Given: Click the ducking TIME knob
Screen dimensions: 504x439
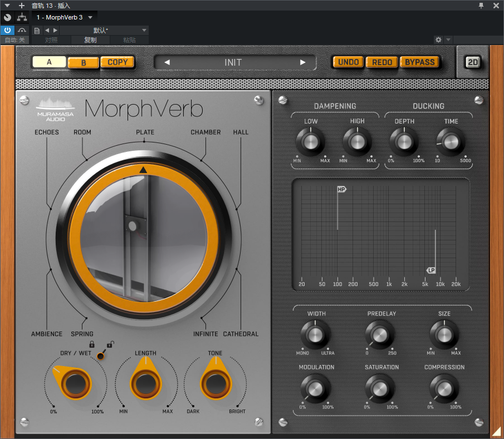Looking at the screenshot, I should tap(451, 142).
